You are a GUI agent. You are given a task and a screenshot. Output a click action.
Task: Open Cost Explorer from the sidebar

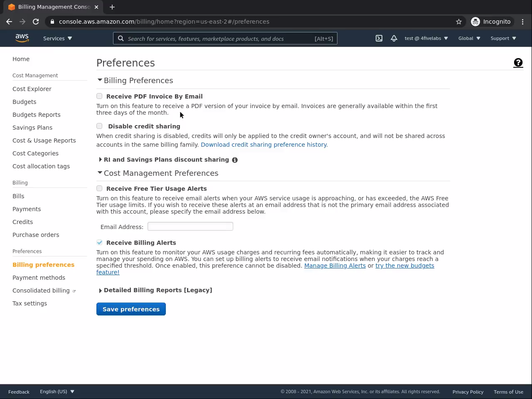32,89
